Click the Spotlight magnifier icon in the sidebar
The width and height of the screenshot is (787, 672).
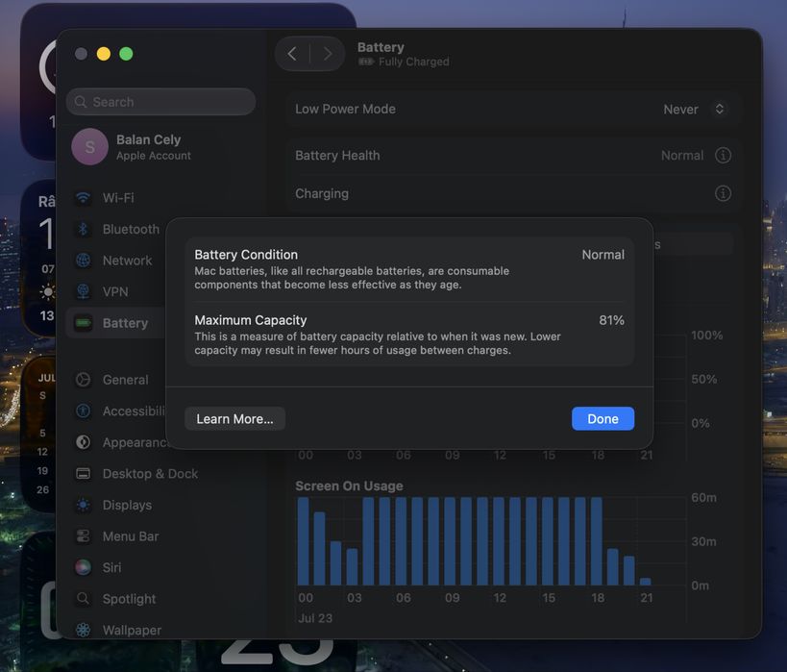(83, 598)
